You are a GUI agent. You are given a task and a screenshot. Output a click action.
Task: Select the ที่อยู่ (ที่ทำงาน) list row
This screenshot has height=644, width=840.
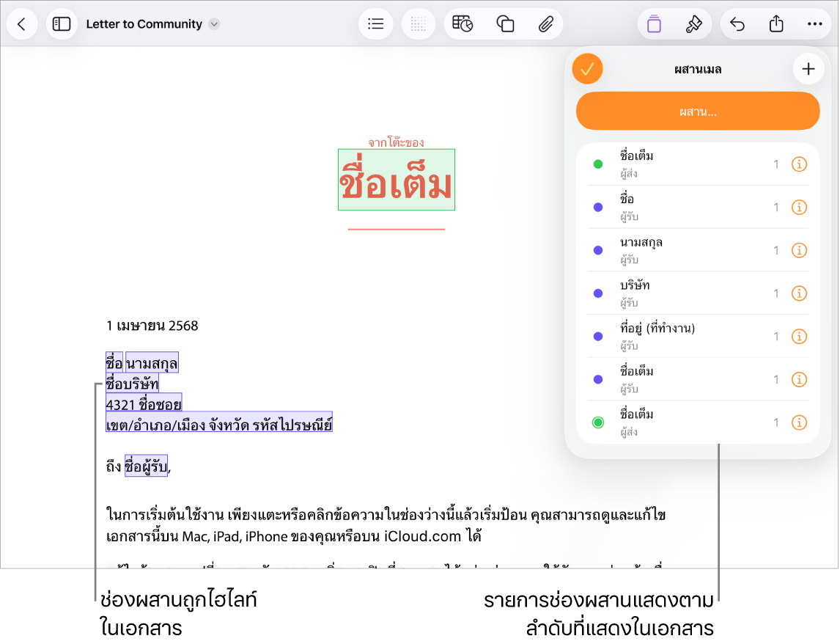(x=698, y=336)
